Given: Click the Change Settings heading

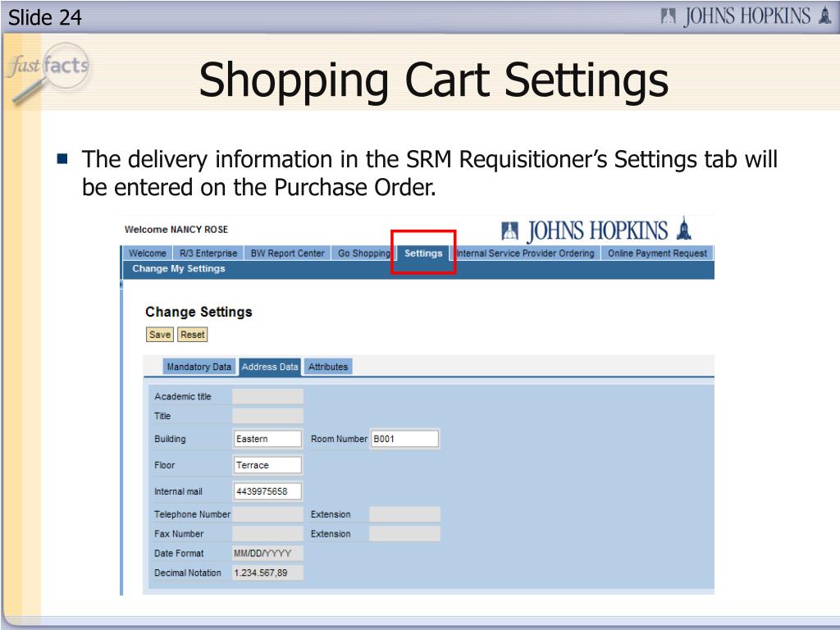Looking at the screenshot, I should (199, 312).
